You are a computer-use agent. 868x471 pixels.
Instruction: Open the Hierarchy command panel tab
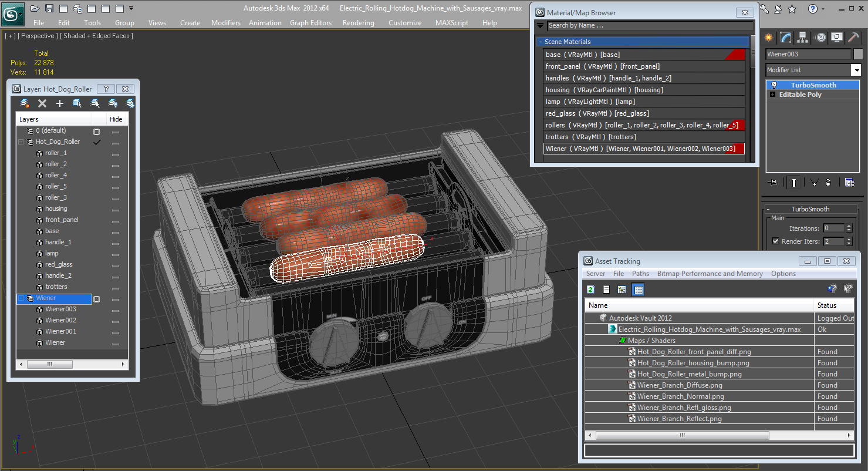pos(803,38)
